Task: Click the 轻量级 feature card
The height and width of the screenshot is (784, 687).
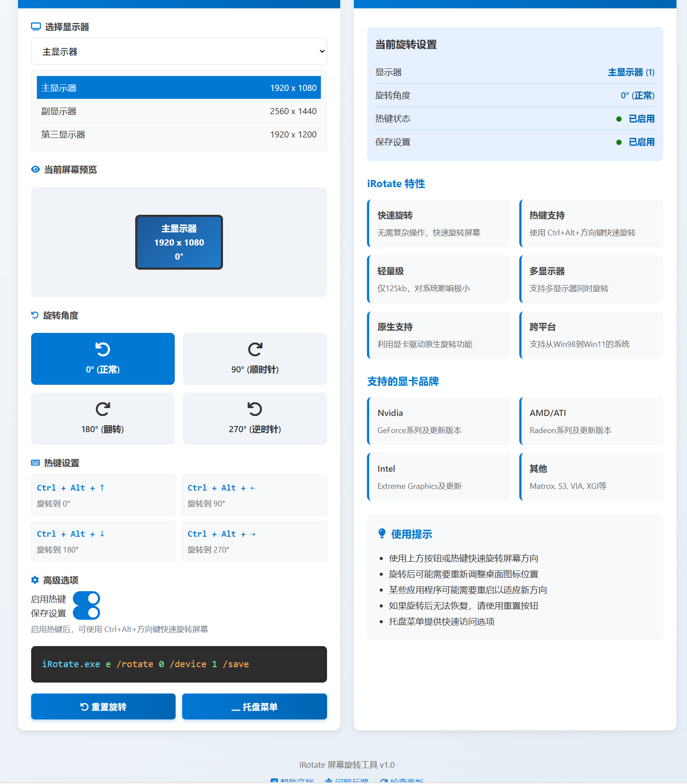Action: (439, 279)
